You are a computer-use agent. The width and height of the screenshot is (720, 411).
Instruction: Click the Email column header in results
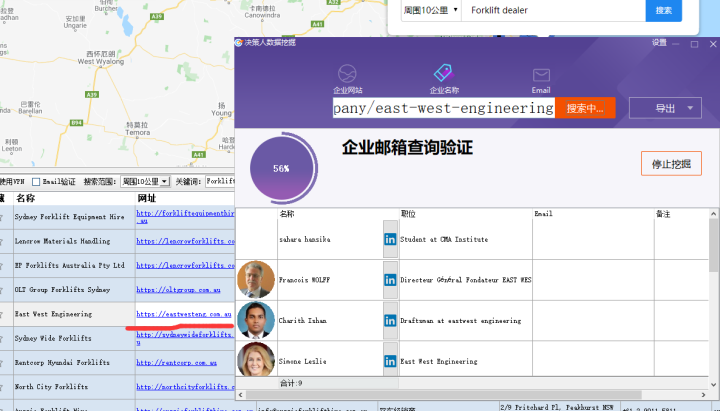(x=543, y=214)
